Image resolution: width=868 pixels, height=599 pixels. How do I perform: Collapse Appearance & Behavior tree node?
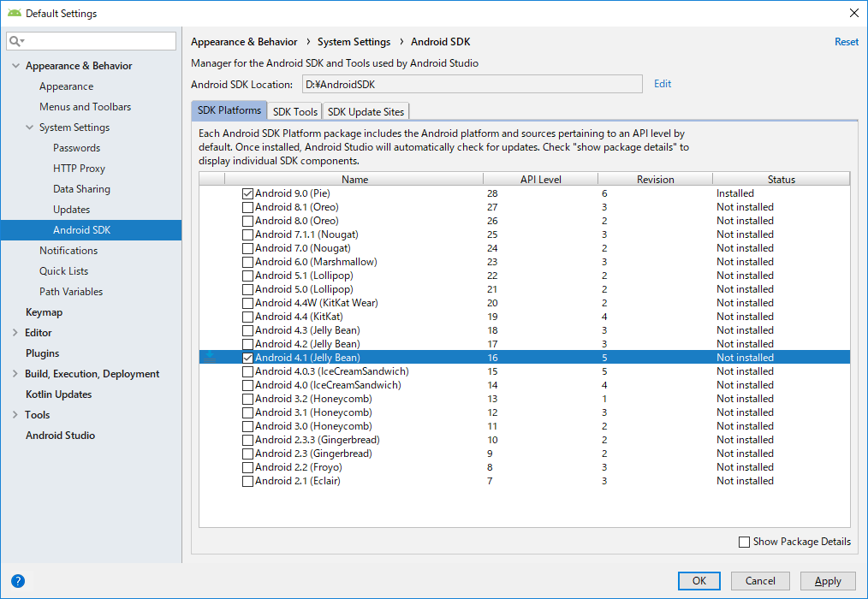coord(15,66)
